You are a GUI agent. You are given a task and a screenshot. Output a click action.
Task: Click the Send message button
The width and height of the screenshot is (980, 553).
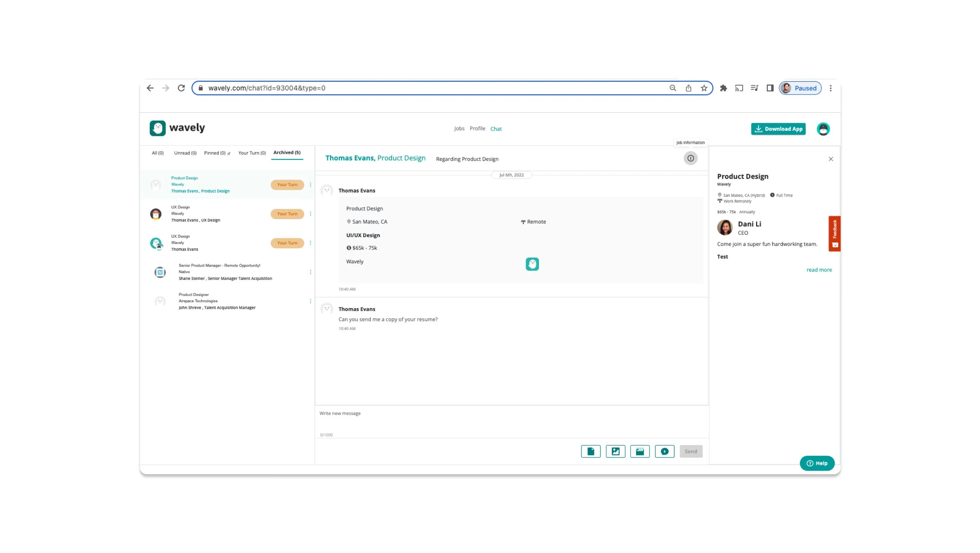[691, 451]
